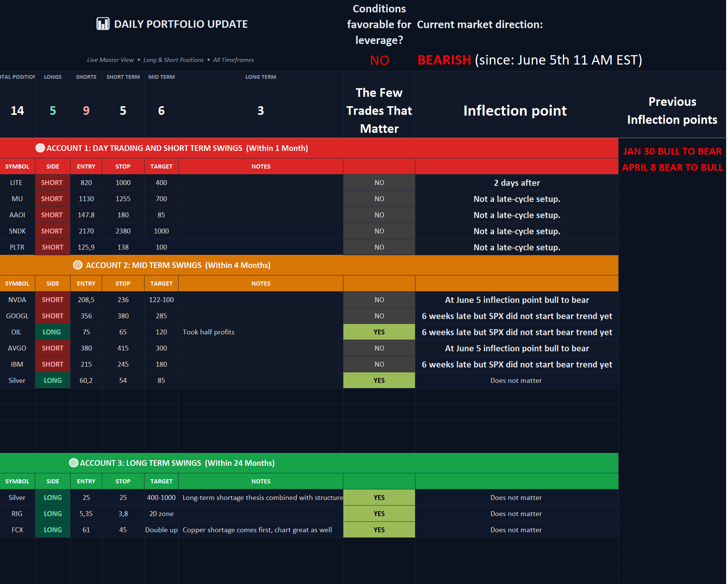Screen dimensions: 728x584
Task: Click the NO cell in LITE row
Action: [379, 182]
